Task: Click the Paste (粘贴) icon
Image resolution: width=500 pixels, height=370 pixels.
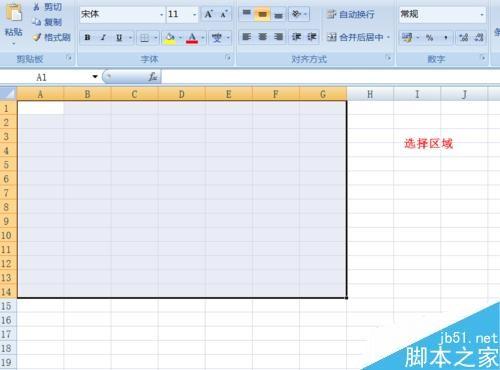Action: (14, 12)
